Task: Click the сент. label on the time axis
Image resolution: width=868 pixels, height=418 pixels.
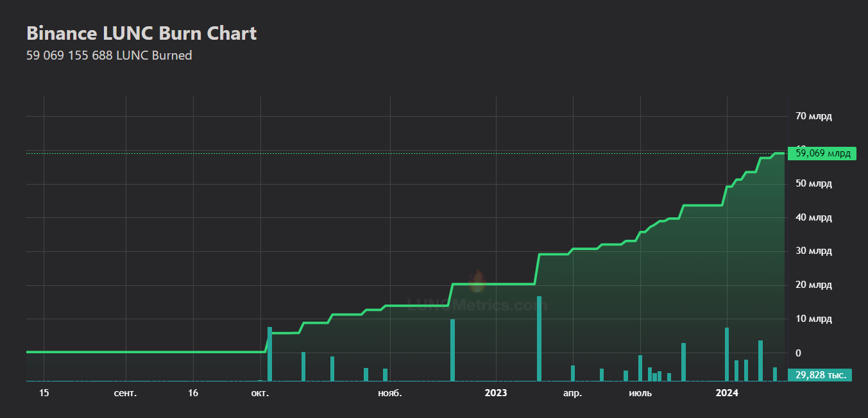Action: click(125, 393)
